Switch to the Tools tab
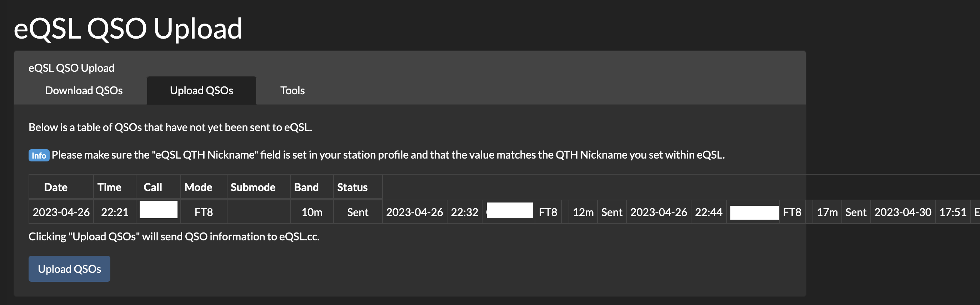980x305 pixels. click(x=292, y=90)
